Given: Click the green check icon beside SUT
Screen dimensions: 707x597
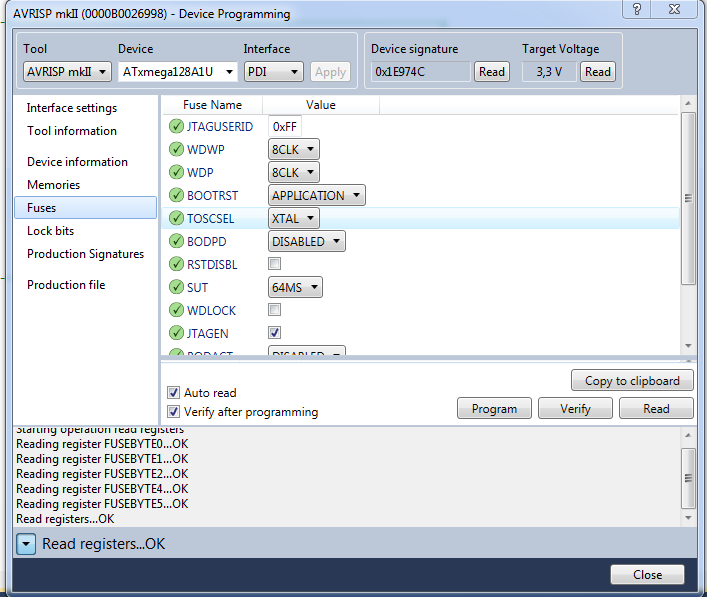Looking at the screenshot, I should [x=176, y=287].
